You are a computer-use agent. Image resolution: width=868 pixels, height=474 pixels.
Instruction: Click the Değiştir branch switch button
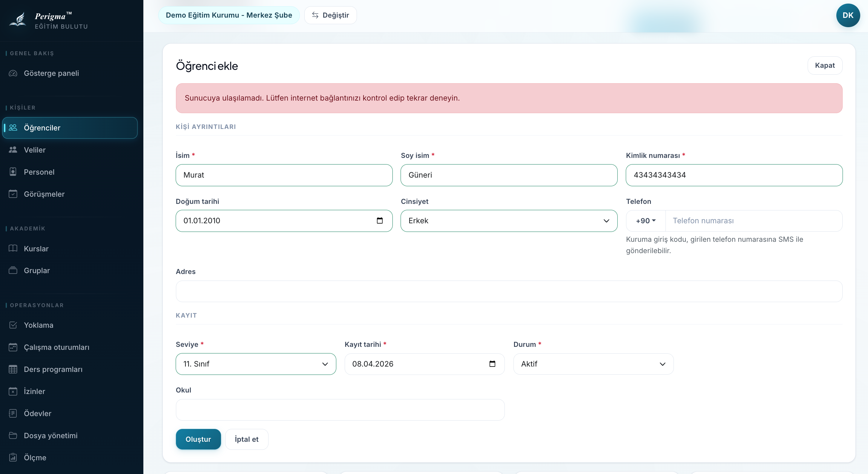(x=330, y=15)
